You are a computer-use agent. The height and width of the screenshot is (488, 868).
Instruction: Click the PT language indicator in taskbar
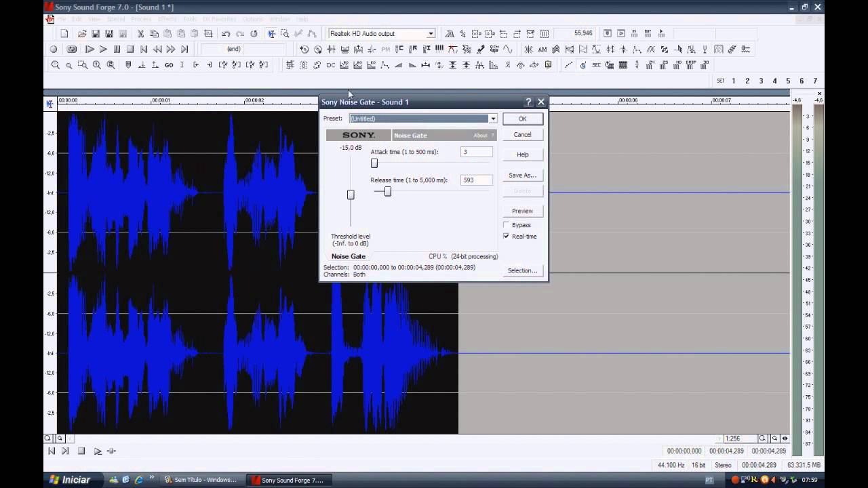click(x=709, y=480)
